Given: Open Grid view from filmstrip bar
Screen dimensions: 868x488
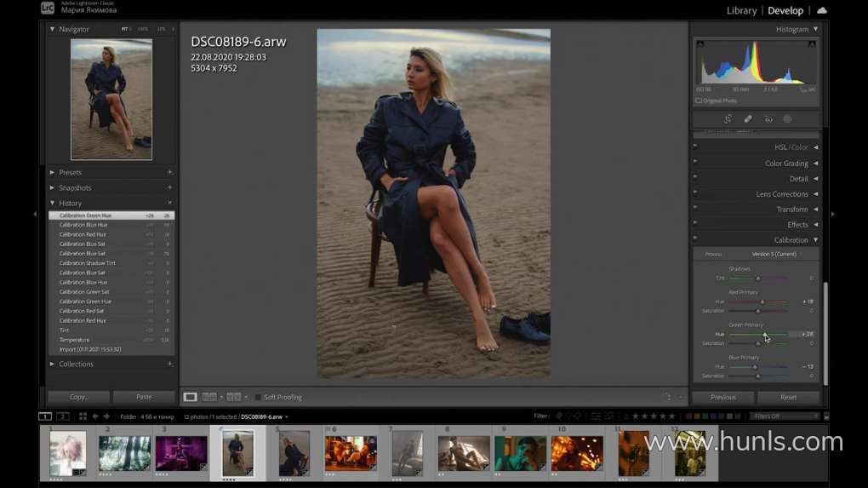Looking at the screenshot, I should 83,416.
